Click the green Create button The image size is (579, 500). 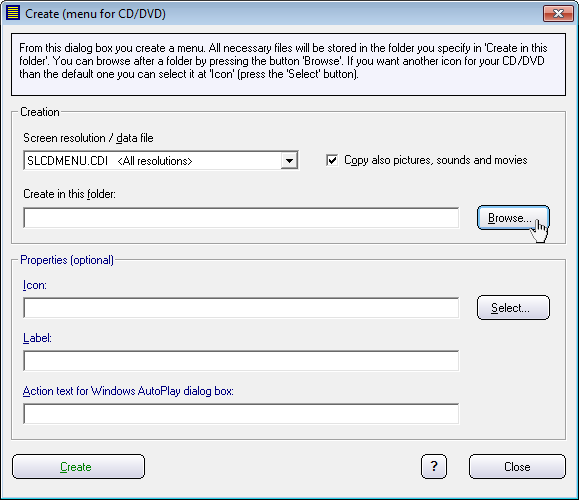click(x=78, y=466)
